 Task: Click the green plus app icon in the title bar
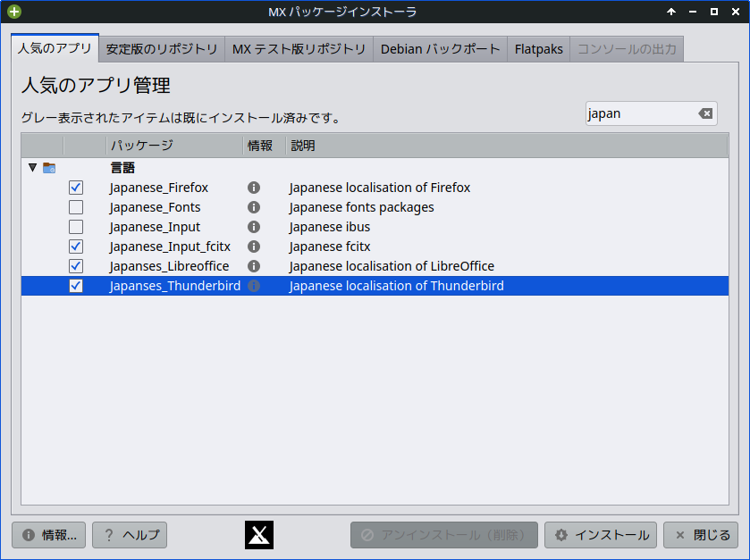tap(14, 12)
